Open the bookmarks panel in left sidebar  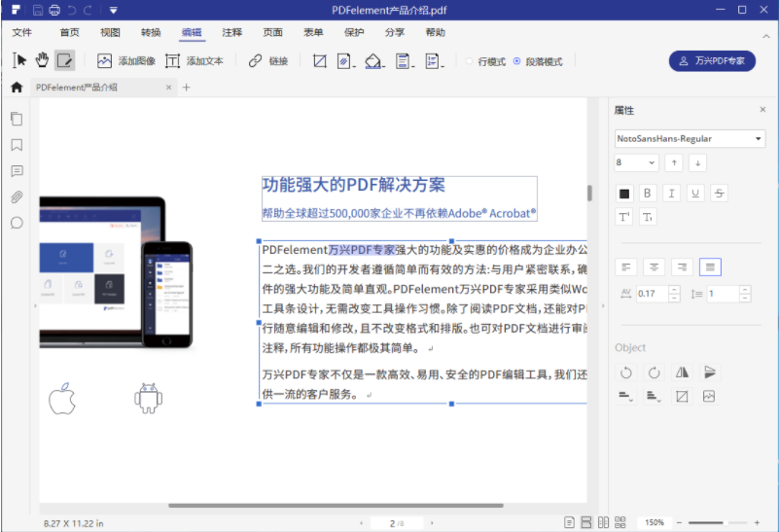click(17, 145)
